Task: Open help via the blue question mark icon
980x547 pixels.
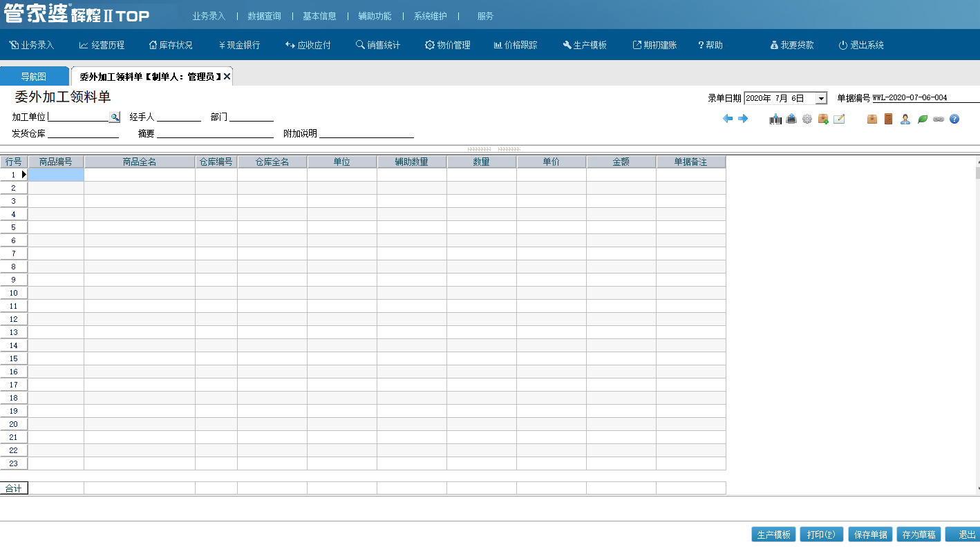Action: click(x=954, y=119)
